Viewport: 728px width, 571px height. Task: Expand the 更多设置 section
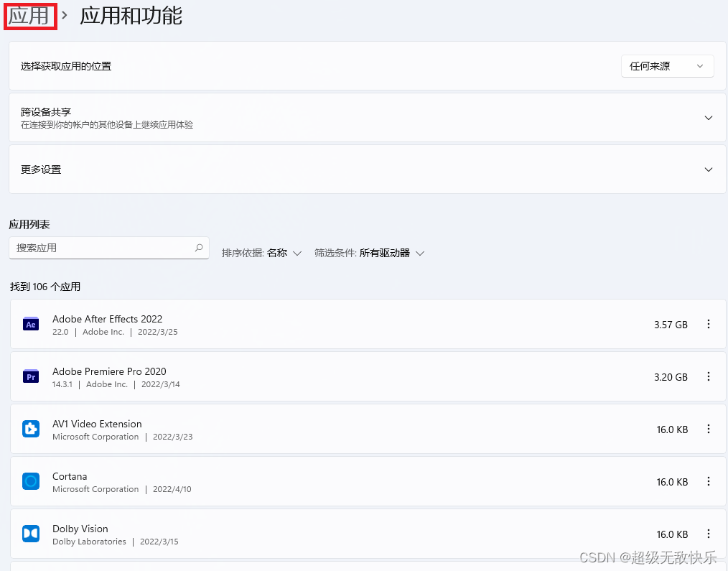[708, 170]
